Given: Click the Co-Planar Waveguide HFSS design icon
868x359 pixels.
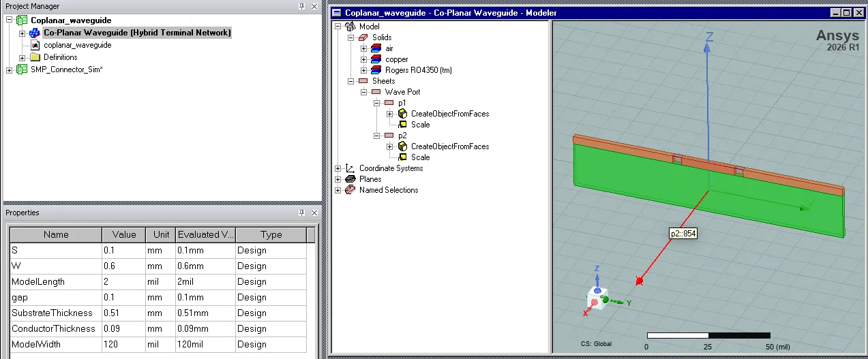Looking at the screenshot, I should [x=35, y=33].
